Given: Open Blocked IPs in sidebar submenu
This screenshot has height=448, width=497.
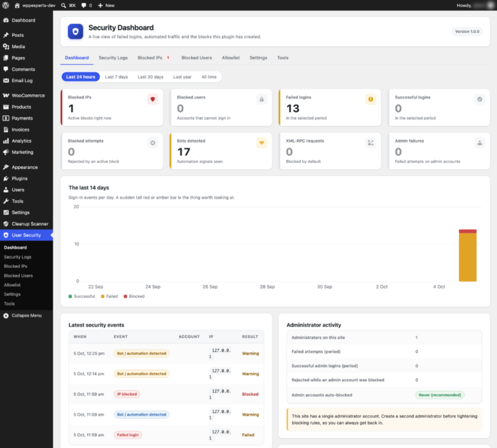Looking at the screenshot, I should coord(16,266).
